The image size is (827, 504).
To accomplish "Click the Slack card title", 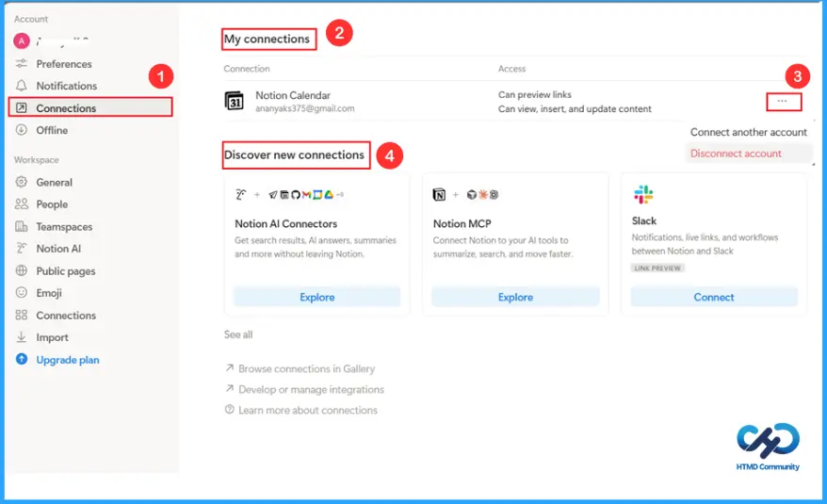I will (644, 220).
